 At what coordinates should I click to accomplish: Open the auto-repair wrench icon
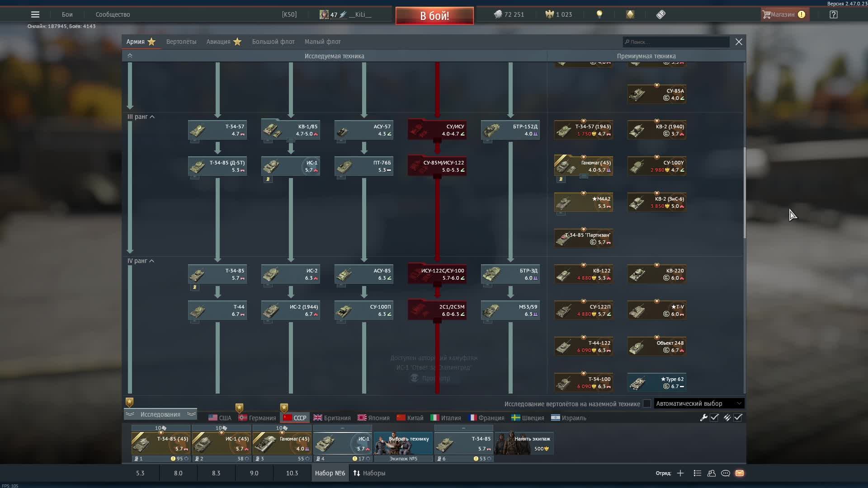click(x=703, y=418)
